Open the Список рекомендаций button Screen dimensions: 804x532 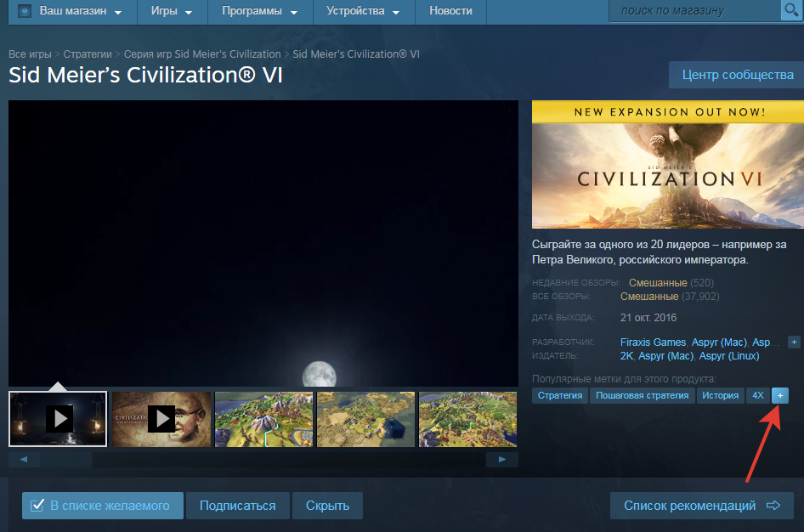[701, 506]
